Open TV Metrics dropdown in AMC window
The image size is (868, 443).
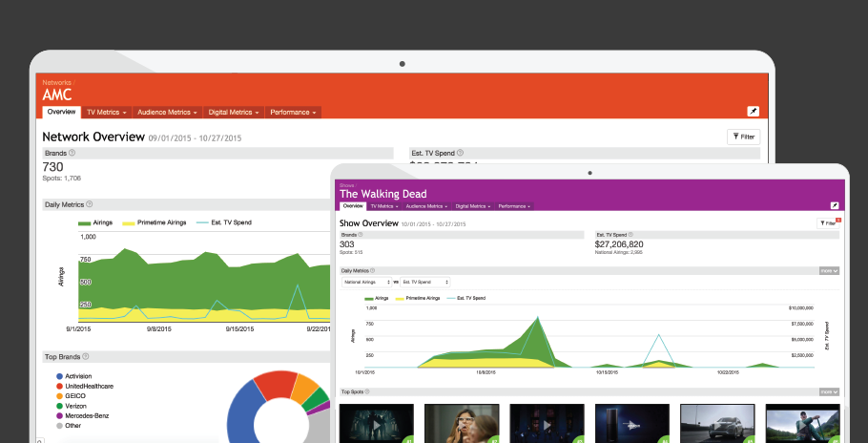click(x=106, y=112)
